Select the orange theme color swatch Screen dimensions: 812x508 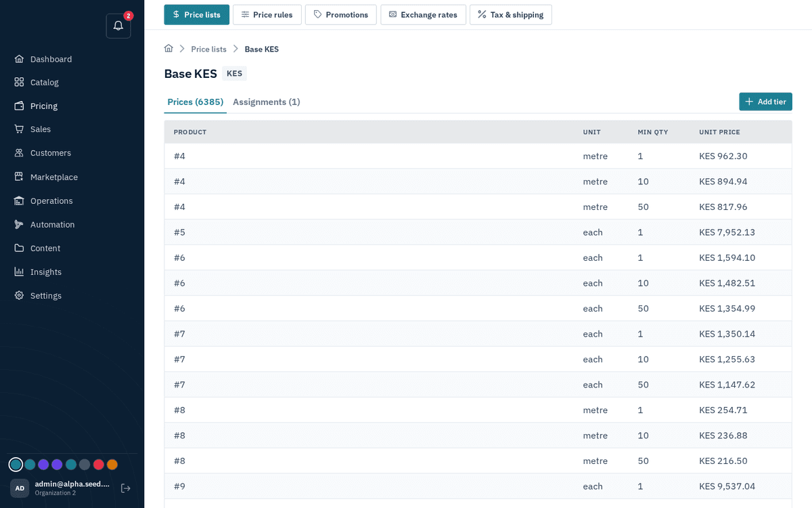tap(112, 465)
